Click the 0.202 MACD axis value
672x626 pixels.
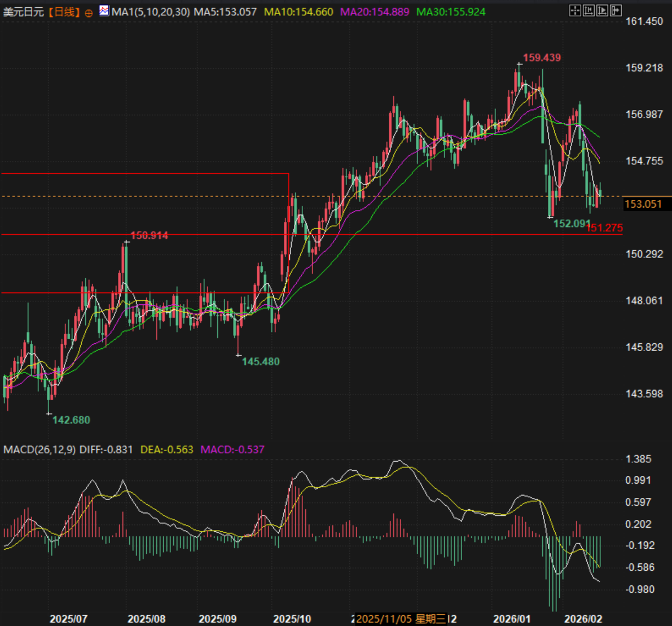click(638, 524)
